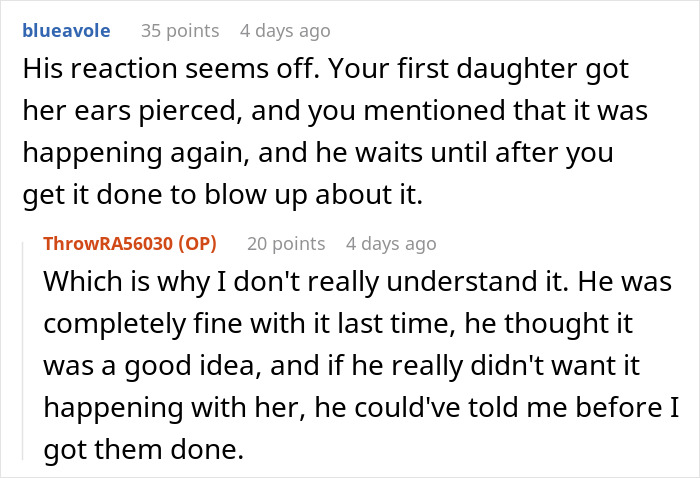
Task: Click the 35 points score
Action: click(179, 31)
